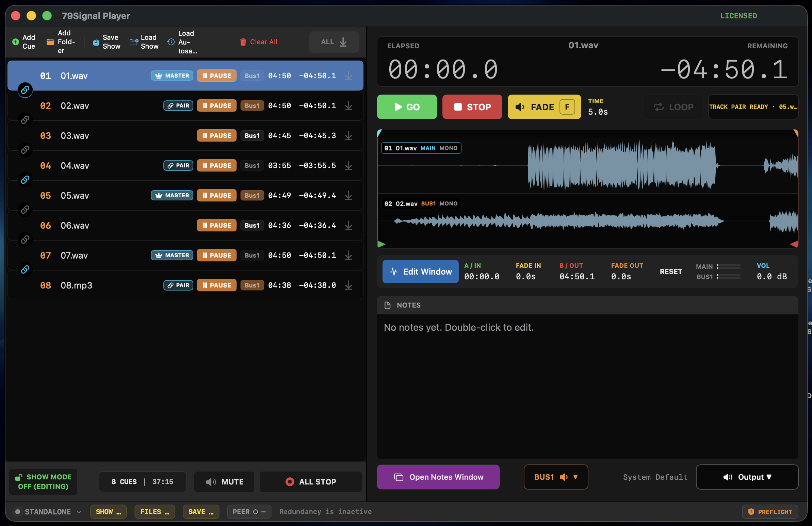This screenshot has width=812, height=526.
Task: Click the Open Notes Window button
Action: tap(438, 477)
